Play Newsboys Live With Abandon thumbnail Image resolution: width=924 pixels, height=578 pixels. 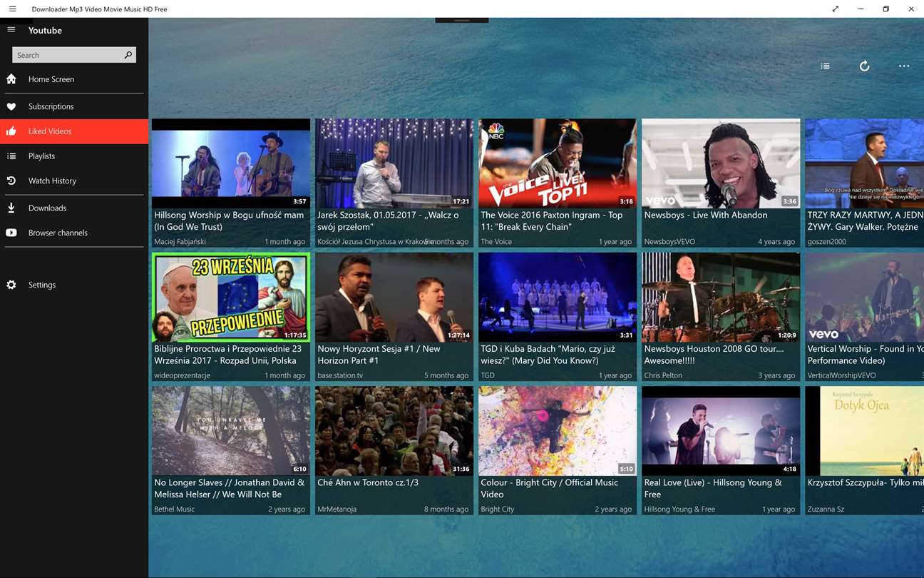(x=721, y=163)
